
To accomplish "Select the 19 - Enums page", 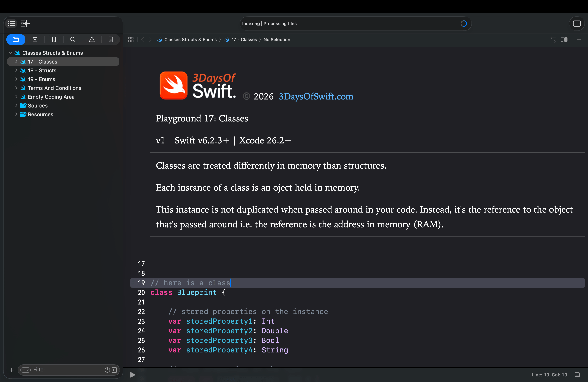I will point(42,79).
